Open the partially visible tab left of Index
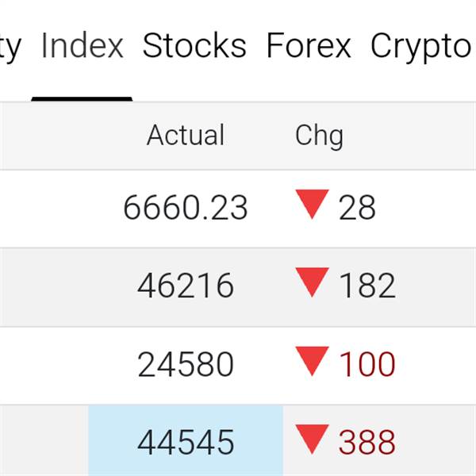This screenshot has width=476, height=476. [x=10, y=46]
